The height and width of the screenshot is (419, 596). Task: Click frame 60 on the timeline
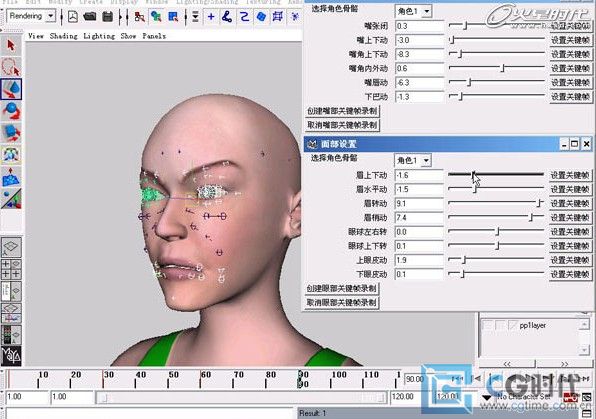point(201,379)
